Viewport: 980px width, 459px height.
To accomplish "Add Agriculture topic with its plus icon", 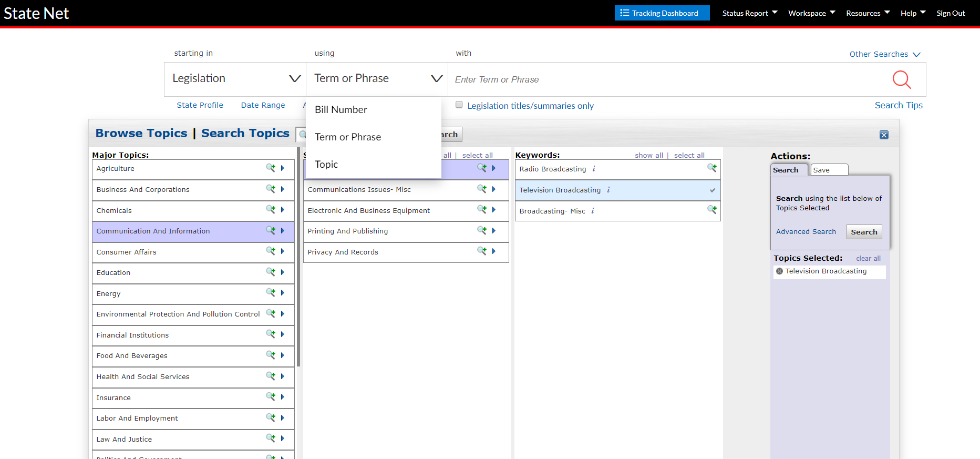I will point(270,168).
